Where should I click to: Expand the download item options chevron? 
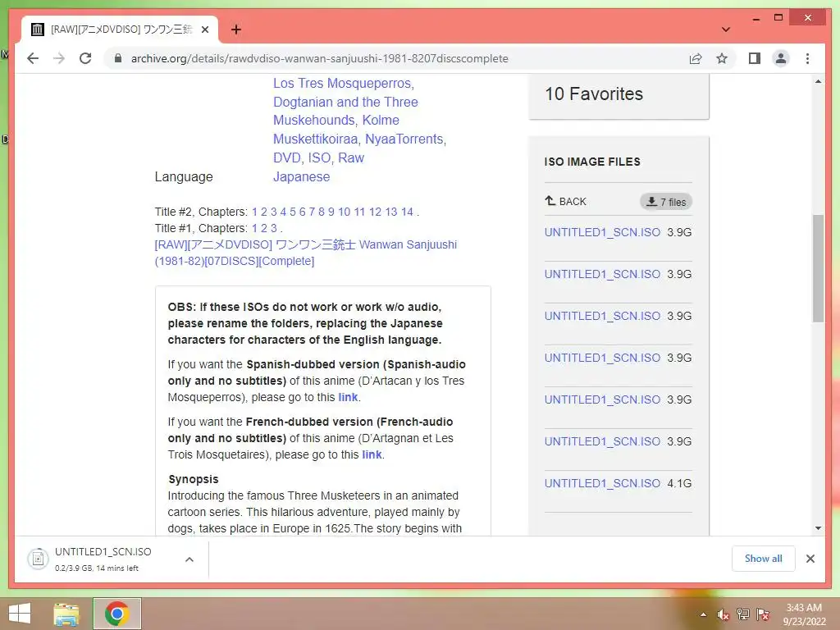189,559
